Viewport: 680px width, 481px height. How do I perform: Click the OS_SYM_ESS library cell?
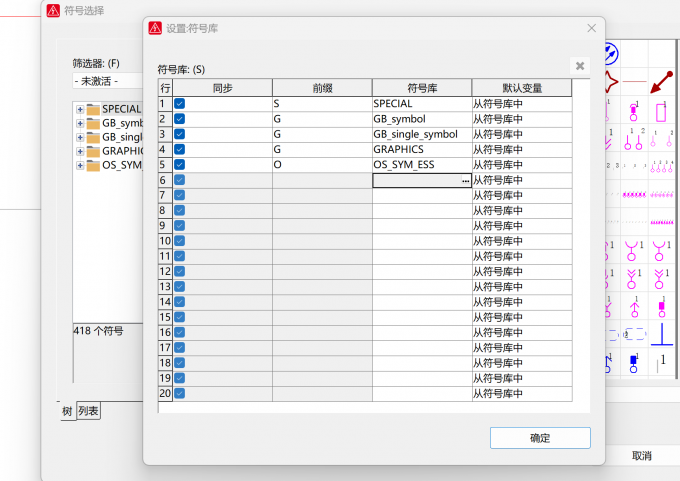(422, 164)
